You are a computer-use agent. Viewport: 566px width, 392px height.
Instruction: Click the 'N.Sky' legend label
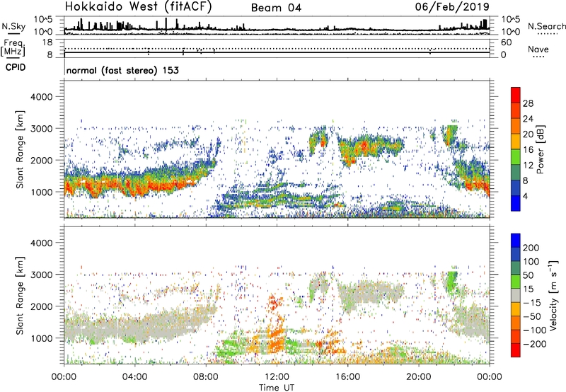pyautogui.click(x=13, y=26)
